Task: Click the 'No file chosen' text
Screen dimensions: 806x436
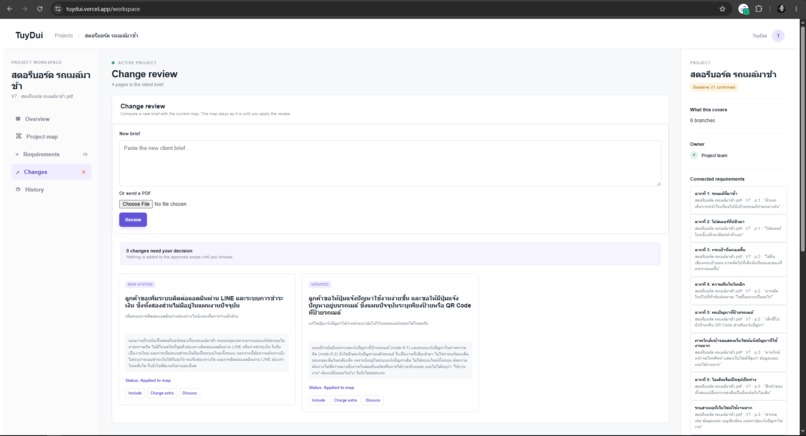Action: click(x=170, y=204)
